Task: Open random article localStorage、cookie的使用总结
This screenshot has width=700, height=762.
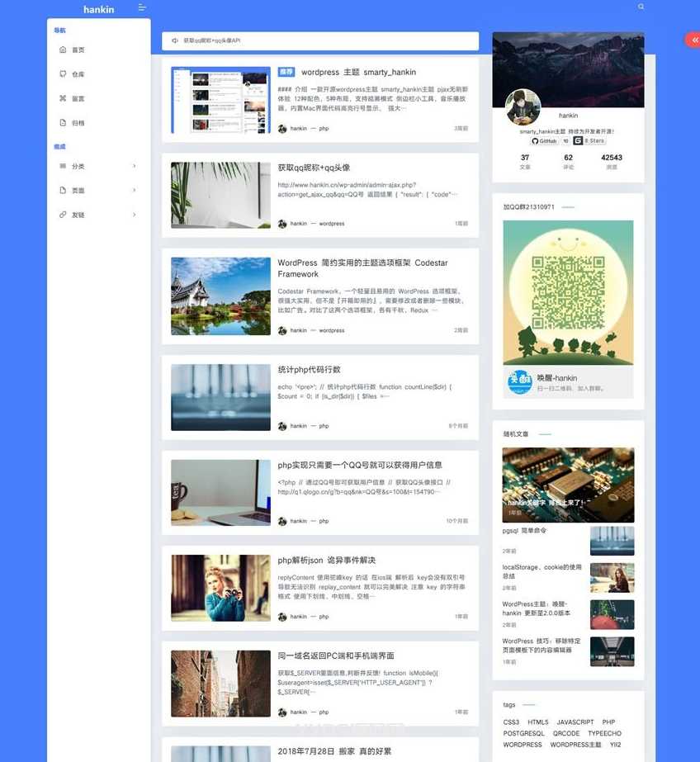Action: coord(542,571)
